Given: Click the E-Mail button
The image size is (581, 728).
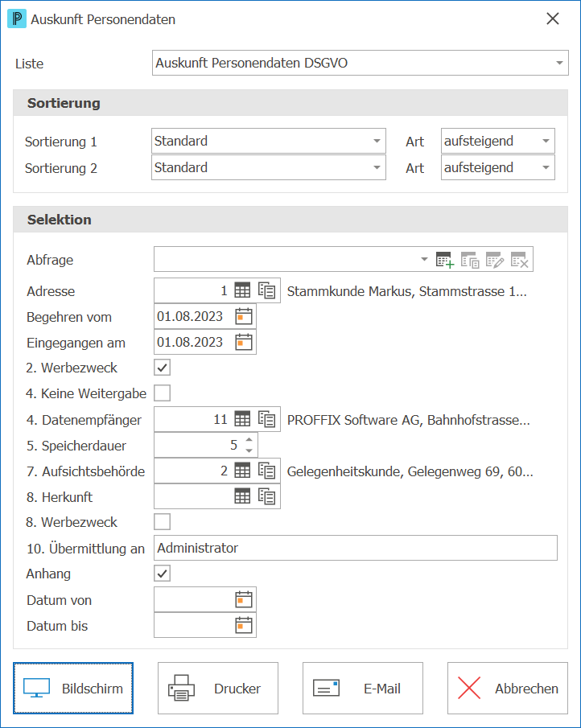Looking at the screenshot, I should [363, 688].
